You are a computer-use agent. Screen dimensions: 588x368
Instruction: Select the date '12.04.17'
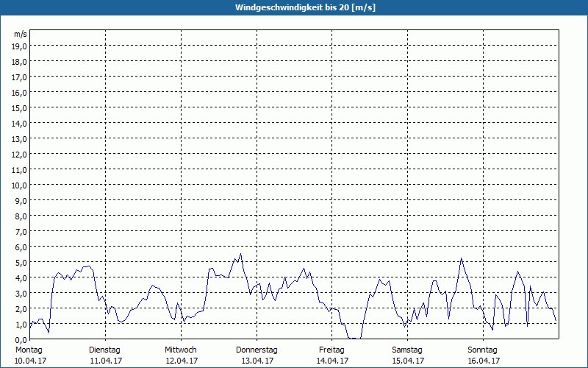pos(182,361)
